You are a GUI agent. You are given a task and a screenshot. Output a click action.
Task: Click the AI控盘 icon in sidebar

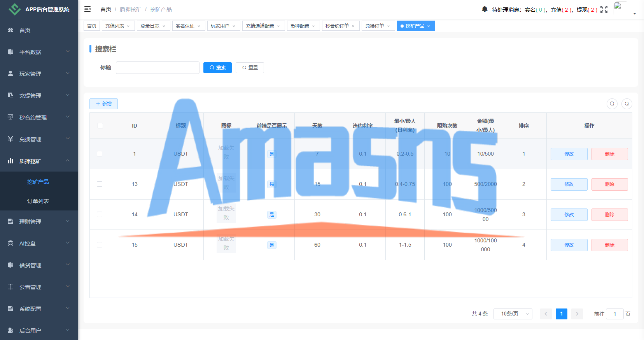coord(10,243)
